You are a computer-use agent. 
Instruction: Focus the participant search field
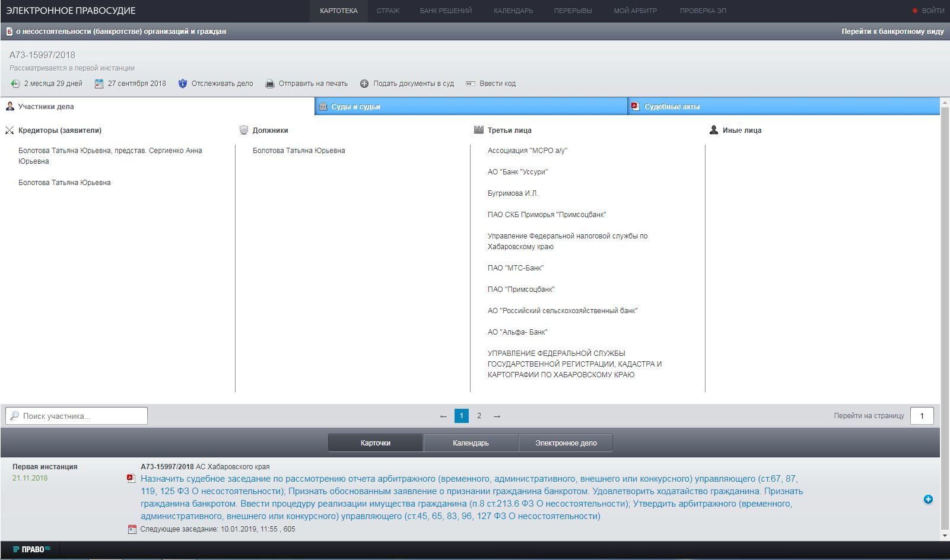[77, 416]
